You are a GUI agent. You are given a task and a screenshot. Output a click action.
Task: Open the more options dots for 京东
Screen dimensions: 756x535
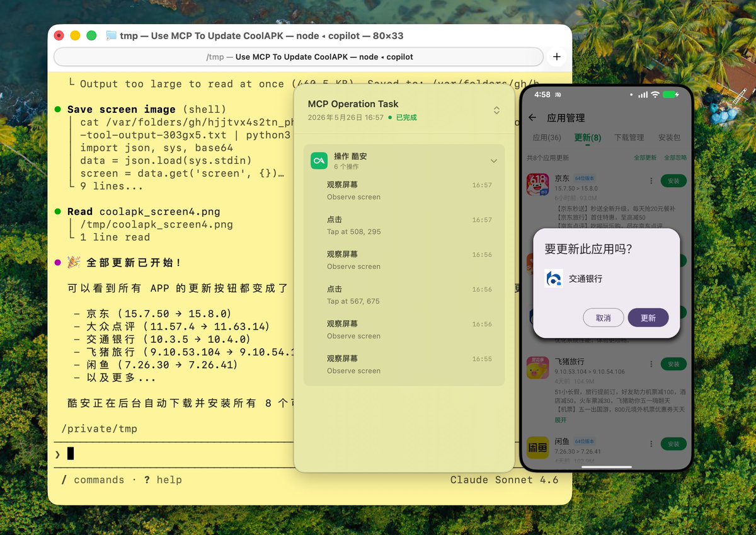coord(651,181)
